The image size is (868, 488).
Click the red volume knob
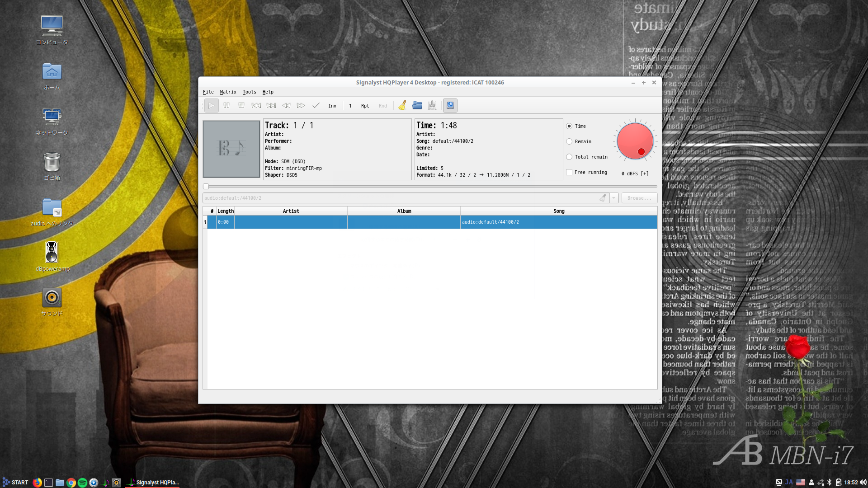(635, 141)
